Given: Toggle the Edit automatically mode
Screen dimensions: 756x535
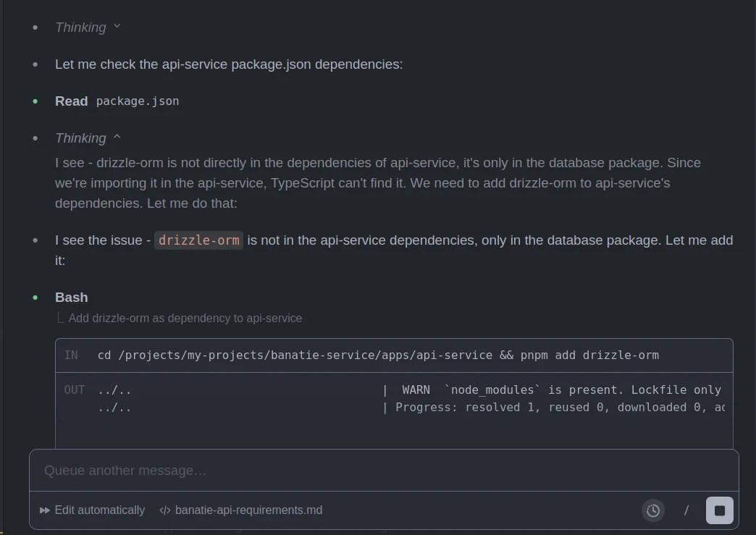Looking at the screenshot, I should click(x=99, y=510).
